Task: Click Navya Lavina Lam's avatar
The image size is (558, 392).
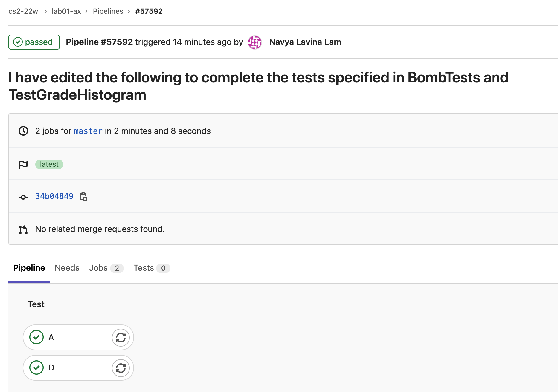Action: (255, 42)
